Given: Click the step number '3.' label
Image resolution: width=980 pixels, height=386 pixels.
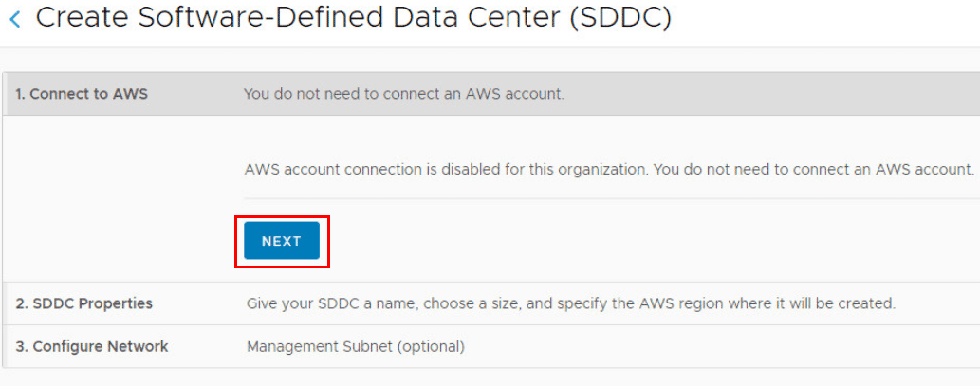Looking at the screenshot, I should [21, 346].
